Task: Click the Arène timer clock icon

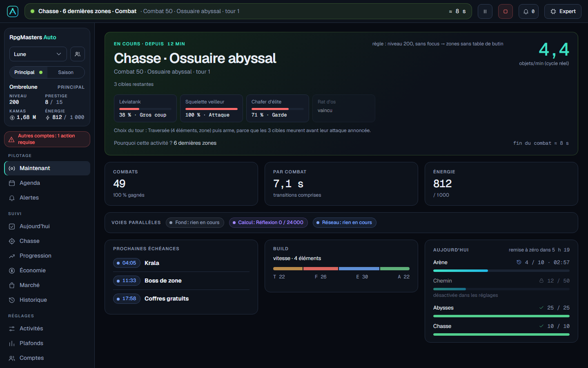Action: click(x=519, y=262)
